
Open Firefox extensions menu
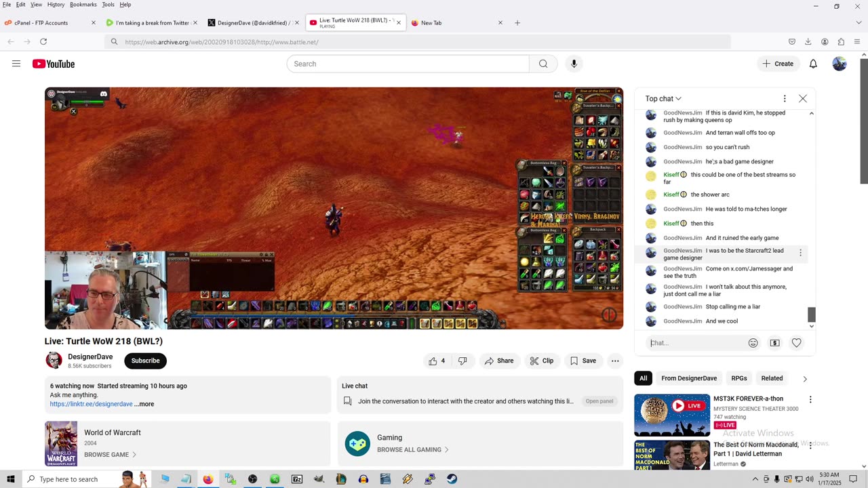pyautogui.click(x=841, y=42)
